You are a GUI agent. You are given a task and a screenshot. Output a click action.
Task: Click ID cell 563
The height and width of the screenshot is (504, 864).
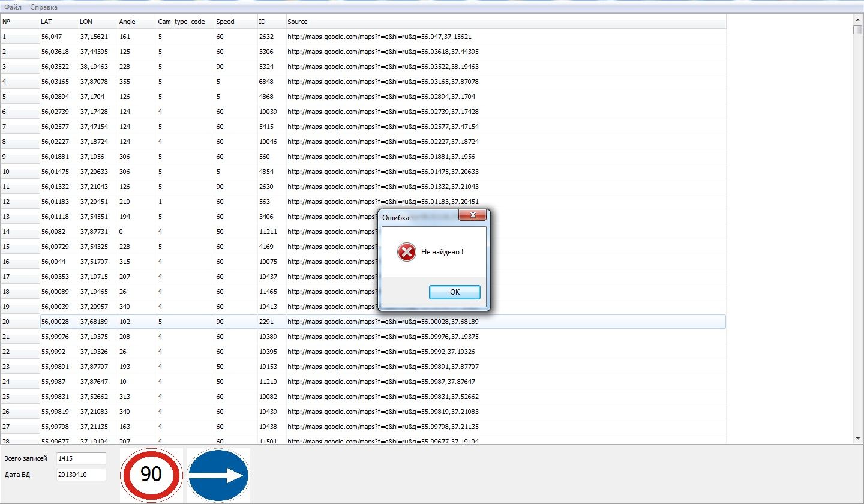point(271,202)
